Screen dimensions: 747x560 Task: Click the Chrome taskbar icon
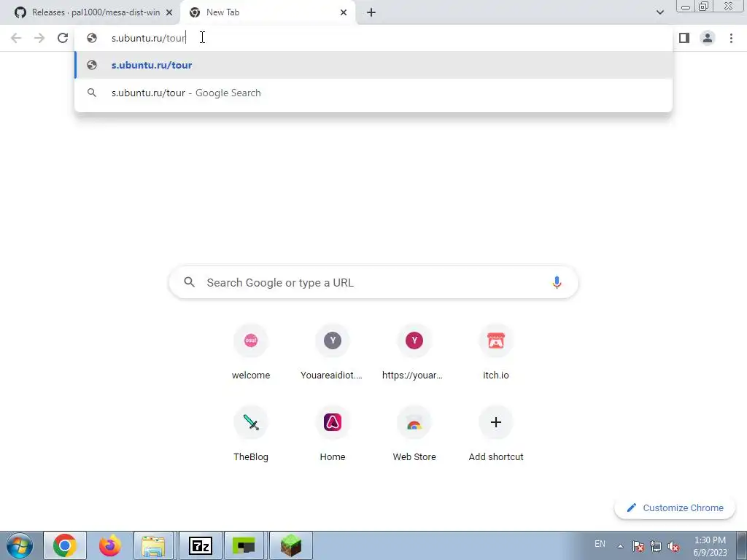click(65, 545)
